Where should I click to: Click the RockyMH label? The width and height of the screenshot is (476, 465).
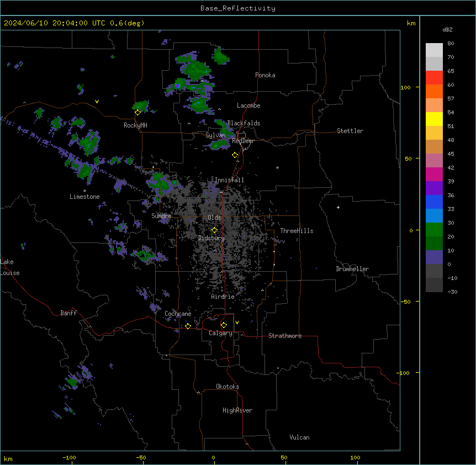[x=135, y=125]
